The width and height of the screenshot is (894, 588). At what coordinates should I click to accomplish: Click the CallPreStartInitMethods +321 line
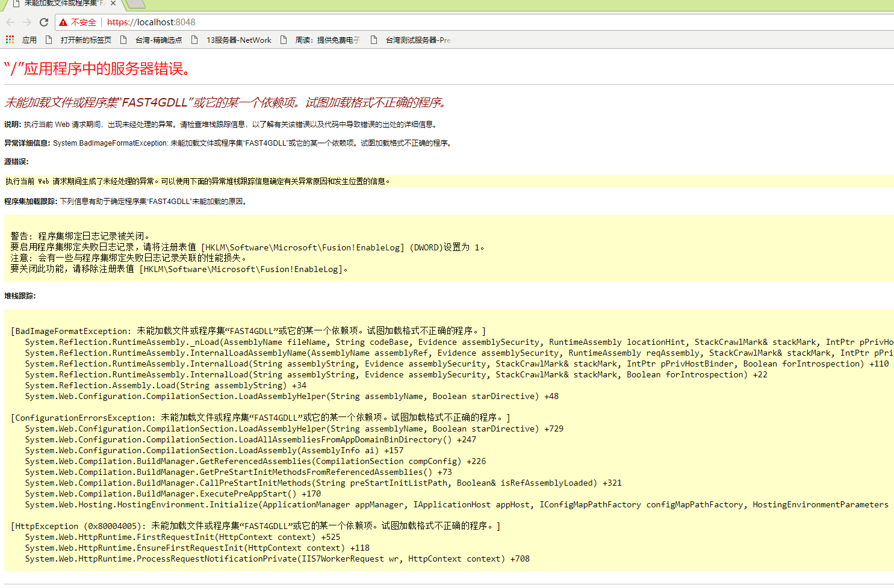pyautogui.click(x=323, y=483)
